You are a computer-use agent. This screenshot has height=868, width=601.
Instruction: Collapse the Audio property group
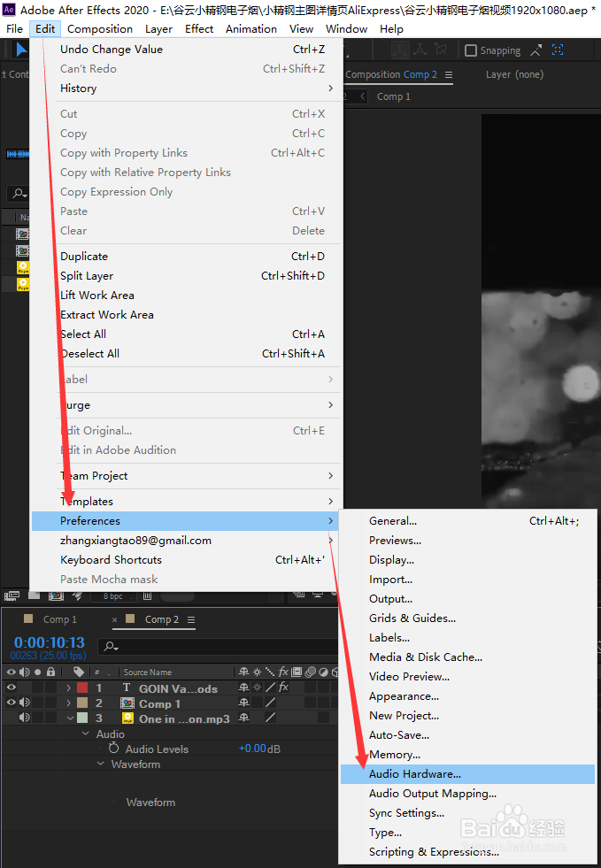[x=85, y=734]
